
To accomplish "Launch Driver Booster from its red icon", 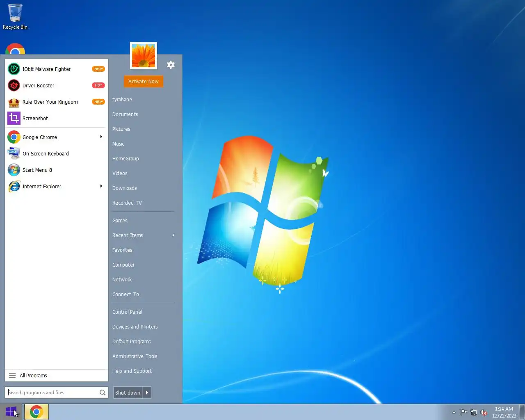I will tap(14, 85).
